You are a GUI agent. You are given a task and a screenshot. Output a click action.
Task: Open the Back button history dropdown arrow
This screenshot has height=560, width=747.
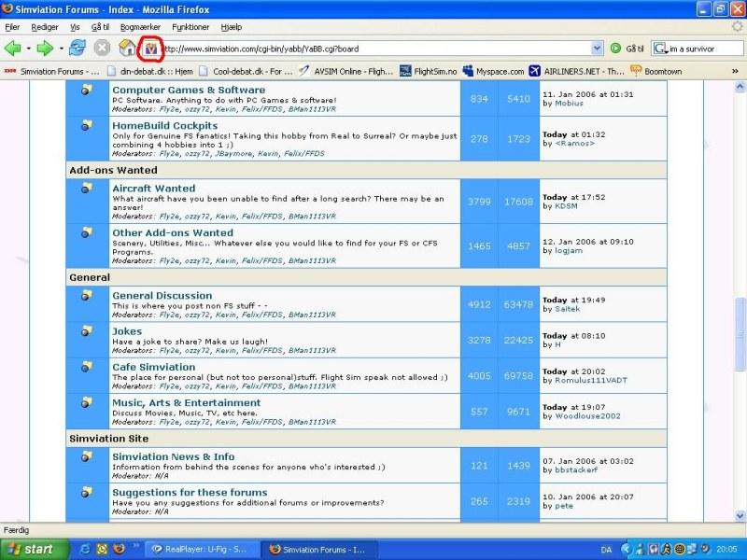[27, 48]
